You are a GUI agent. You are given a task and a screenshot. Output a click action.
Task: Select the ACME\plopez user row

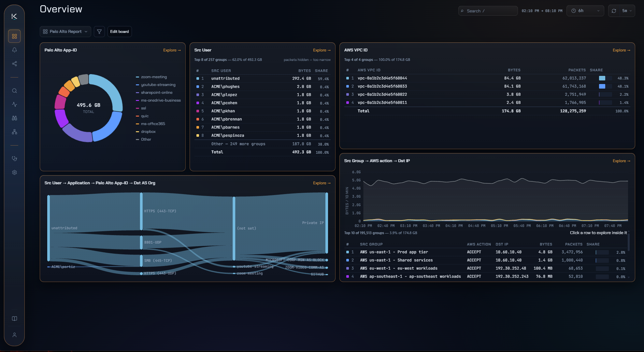pyautogui.click(x=263, y=95)
